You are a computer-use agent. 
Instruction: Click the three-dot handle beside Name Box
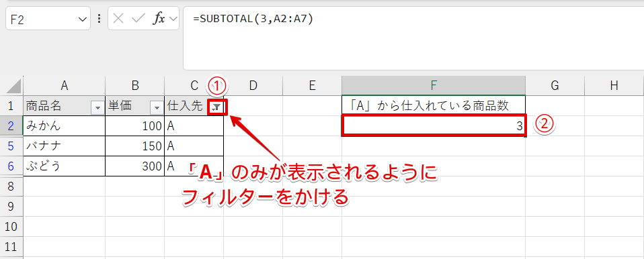click(99, 19)
